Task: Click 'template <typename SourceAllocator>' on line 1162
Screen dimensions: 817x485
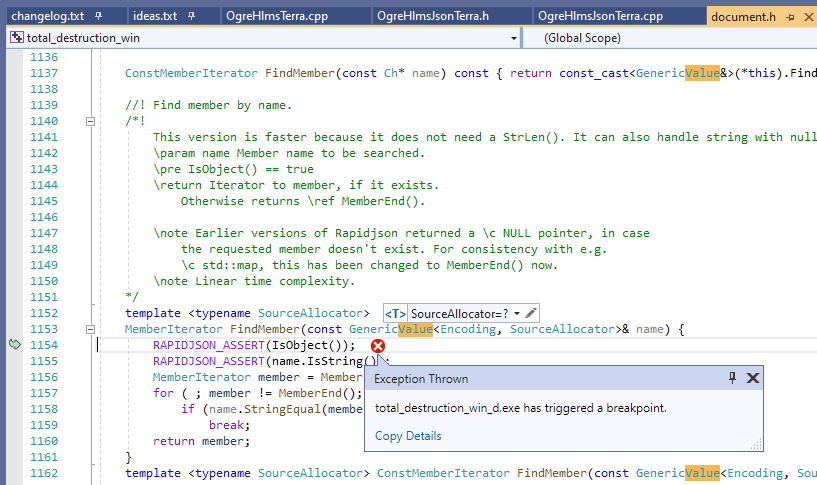Action: (247, 473)
